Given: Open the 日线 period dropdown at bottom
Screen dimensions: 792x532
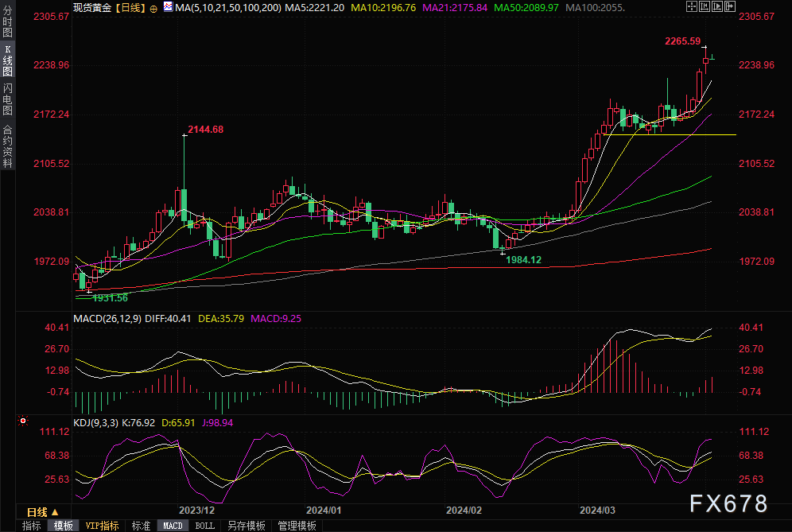Looking at the screenshot, I should (x=43, y=511).
